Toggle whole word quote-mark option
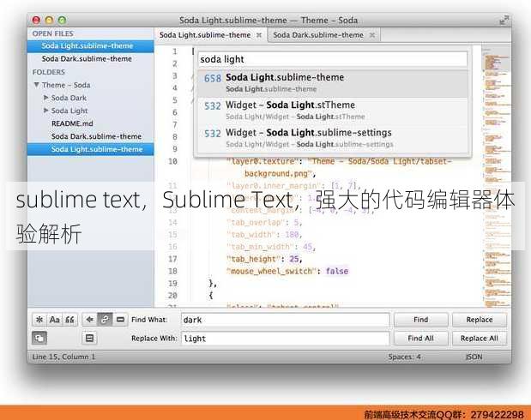 pyautogui.click(x=70, y=320)
